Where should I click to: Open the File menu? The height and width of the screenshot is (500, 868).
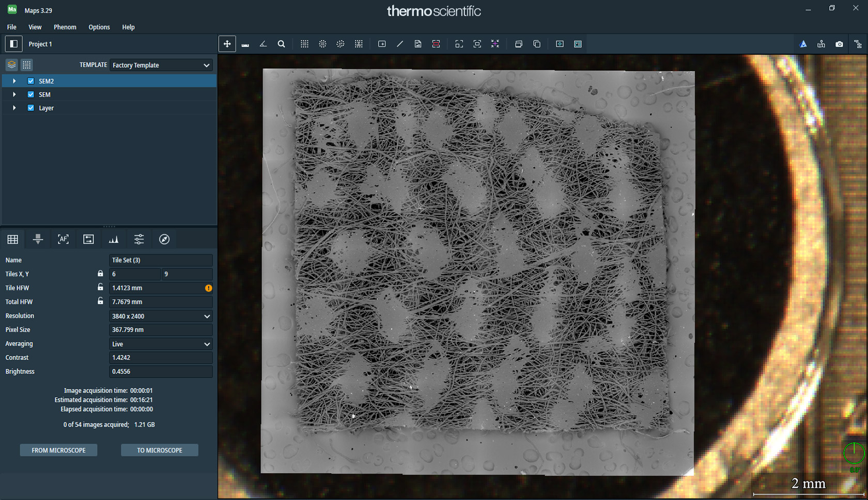11,27
